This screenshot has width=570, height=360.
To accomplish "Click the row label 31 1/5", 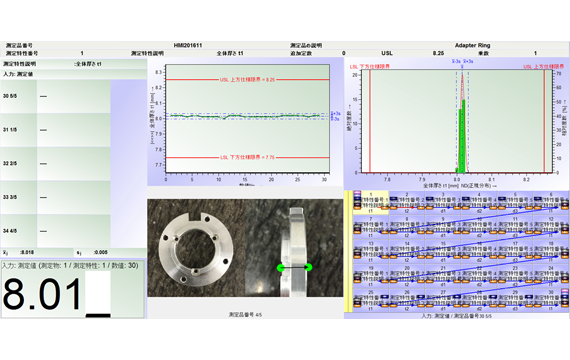I will [x=10, y=130].
